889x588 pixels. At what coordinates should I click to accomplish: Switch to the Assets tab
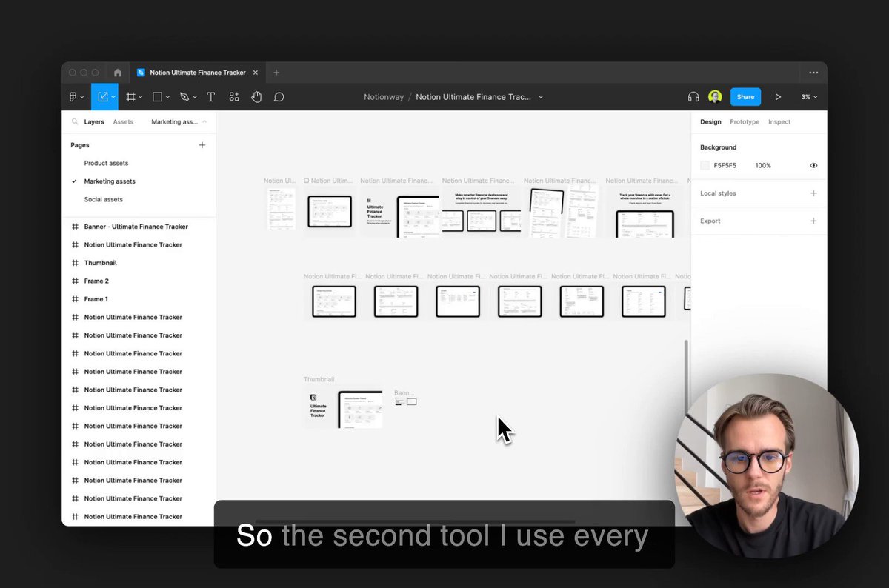pyautogui.click(x=123, y=122)
